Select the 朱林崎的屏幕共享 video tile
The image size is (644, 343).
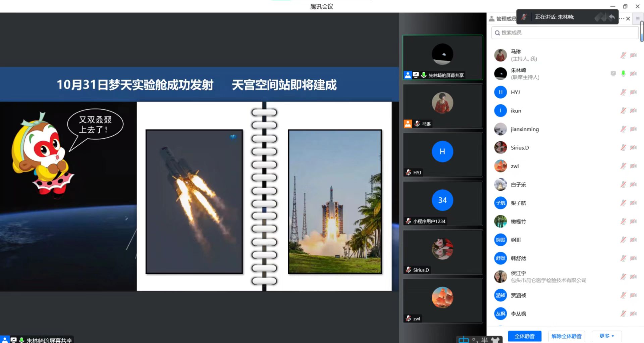coord(443,57)
